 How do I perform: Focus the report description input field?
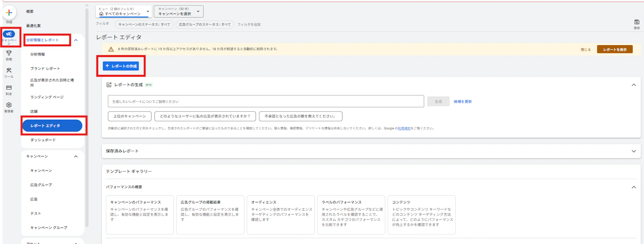(266, 101)
